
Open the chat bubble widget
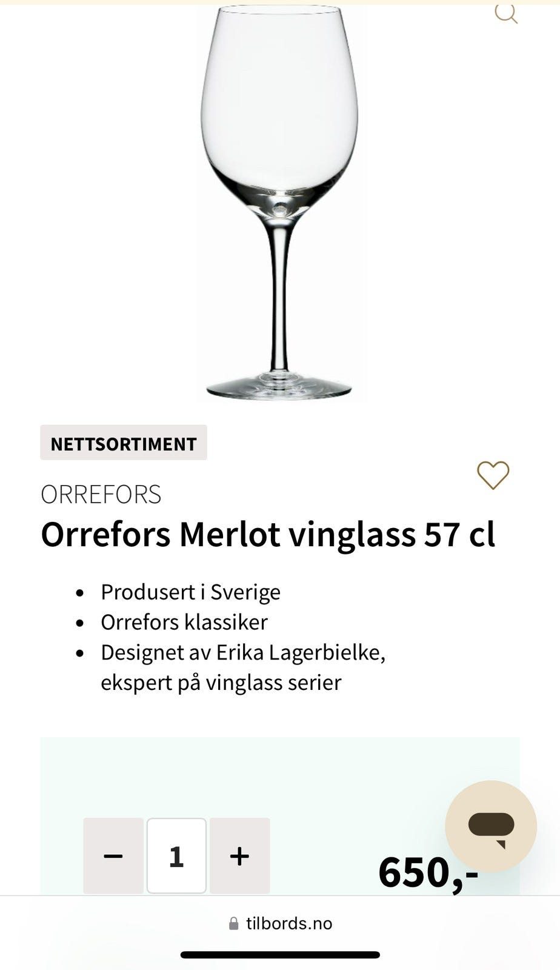point(491,826)
